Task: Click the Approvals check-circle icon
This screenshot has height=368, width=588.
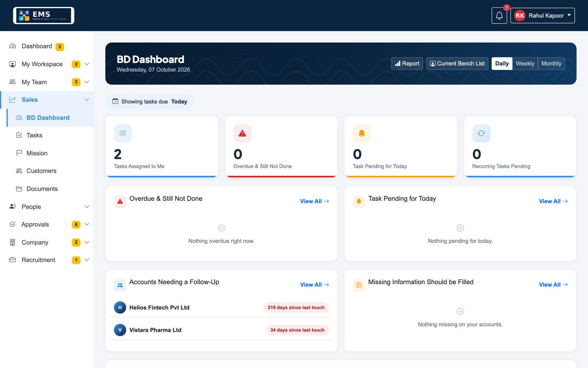Action: [12, 224]
